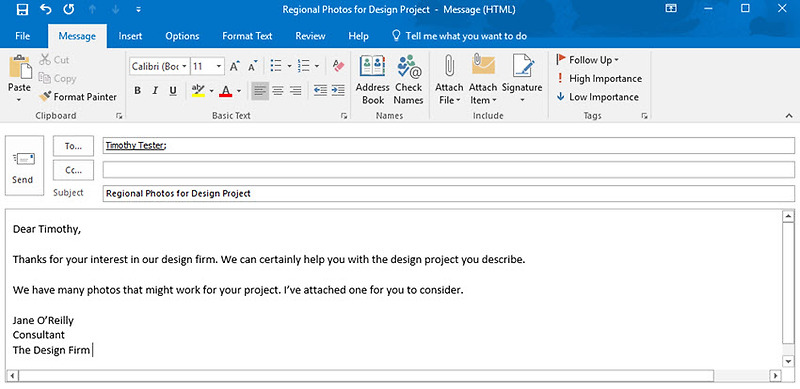Switch to the Insert tab
The height and width of the screenshot is (389, 800).
click(x=130, y=36)
